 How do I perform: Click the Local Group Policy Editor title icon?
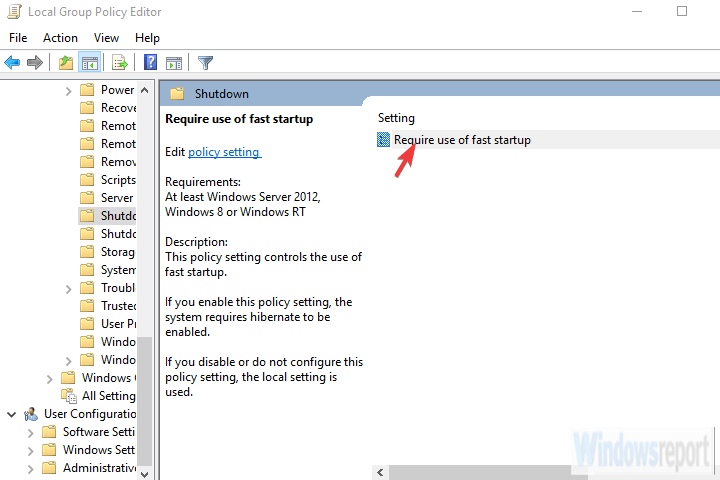(x=14, y=11)
